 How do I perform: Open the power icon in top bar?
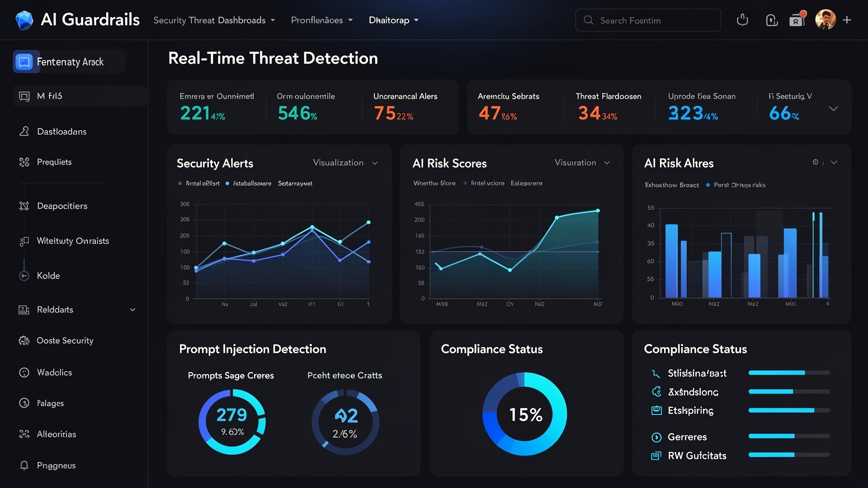pos(742,20)
